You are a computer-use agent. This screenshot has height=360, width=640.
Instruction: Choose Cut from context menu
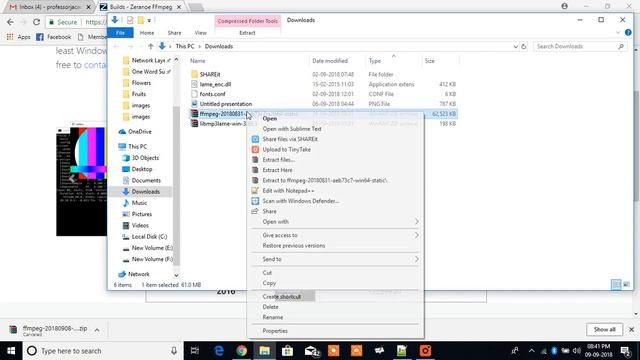(267, 273)
